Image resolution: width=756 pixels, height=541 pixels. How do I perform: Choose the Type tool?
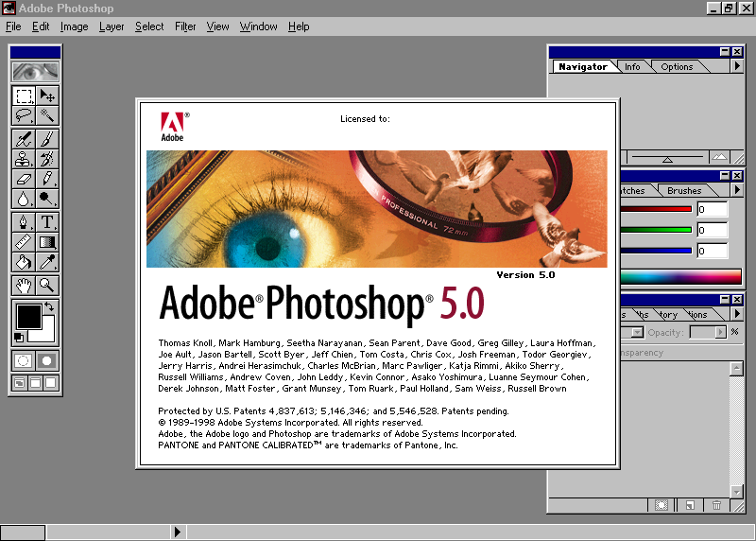click(x=46, y=222)
